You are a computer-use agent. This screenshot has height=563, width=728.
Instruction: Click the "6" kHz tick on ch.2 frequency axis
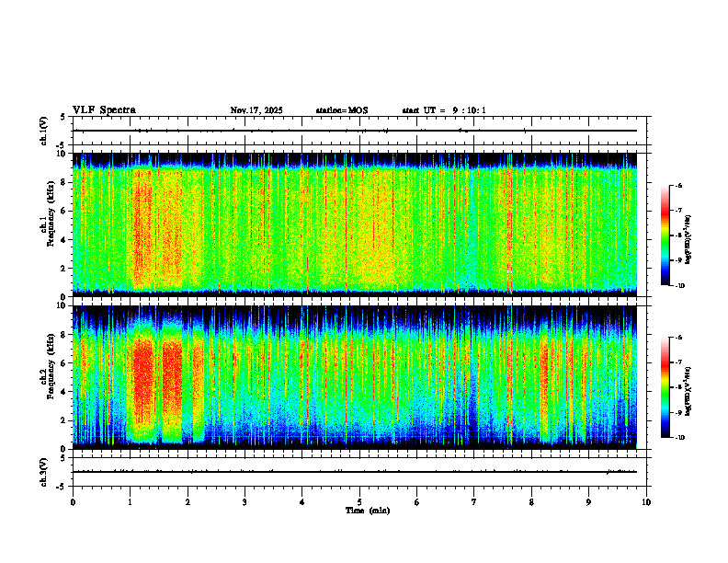64,362
